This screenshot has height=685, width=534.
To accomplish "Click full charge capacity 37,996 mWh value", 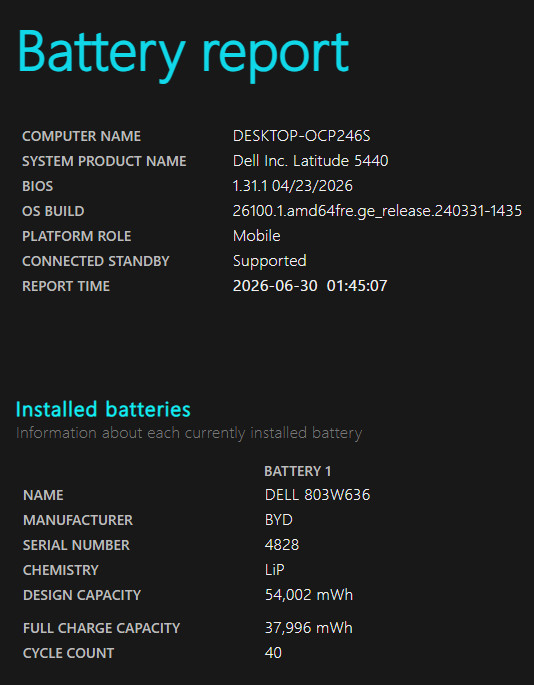I will pos(309,628).
